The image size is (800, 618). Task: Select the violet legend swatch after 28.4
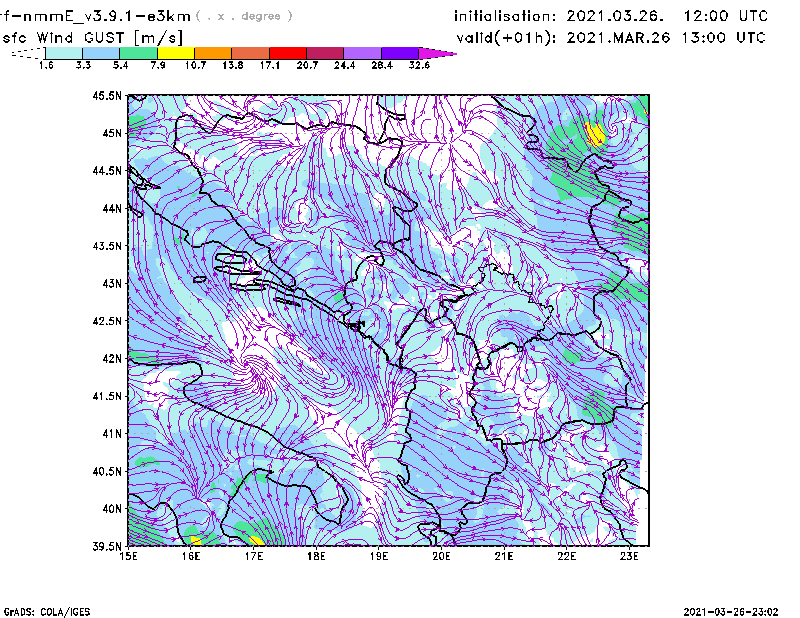point(399,53)
